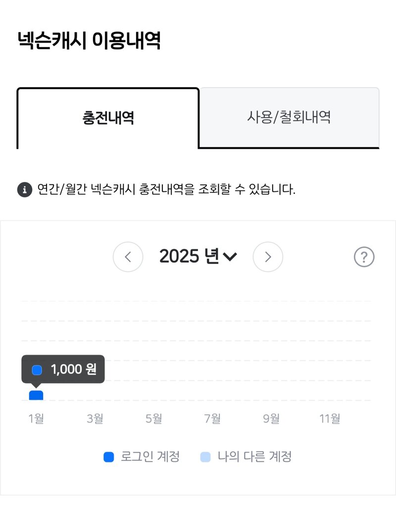Select the 1월 axis label
This screenshot has width=396, height=532.
point(36,419)
